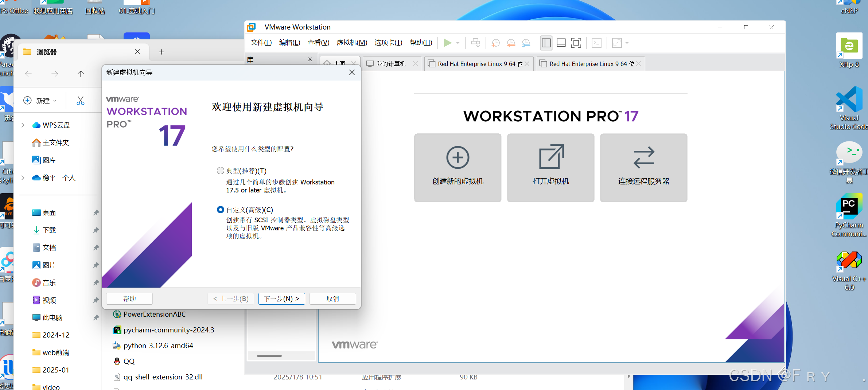Toggle the thumbnail bar view icon

(561, 43)
